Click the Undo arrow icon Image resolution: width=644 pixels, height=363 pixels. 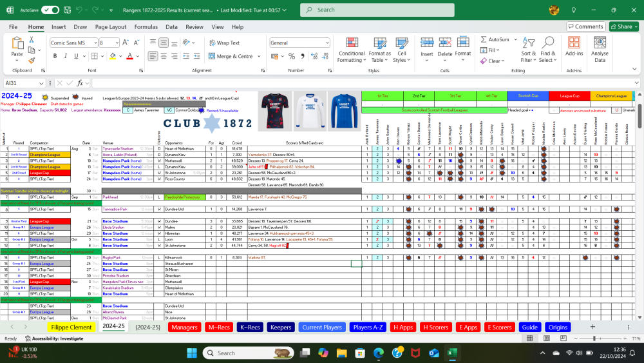(x=79, y=10)
